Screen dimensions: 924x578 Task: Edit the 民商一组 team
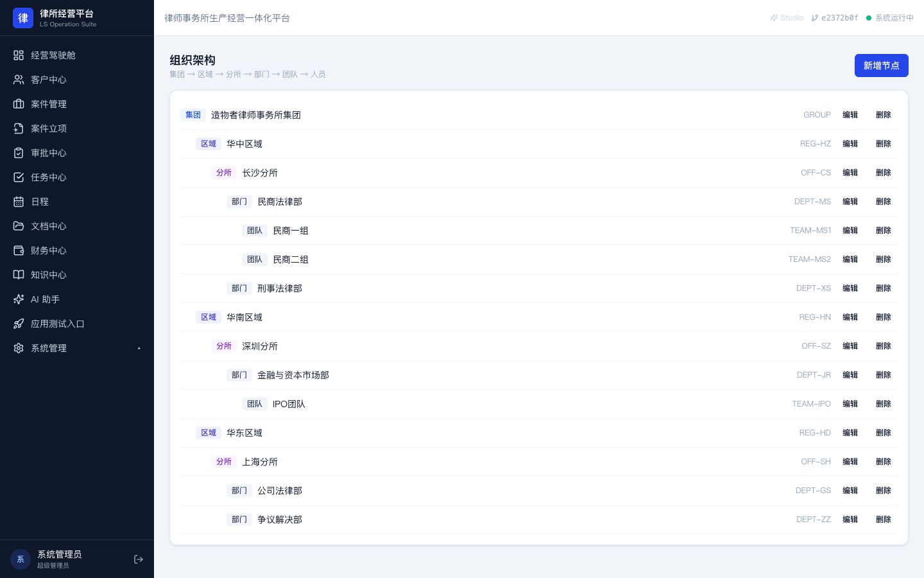click(850, 231)
